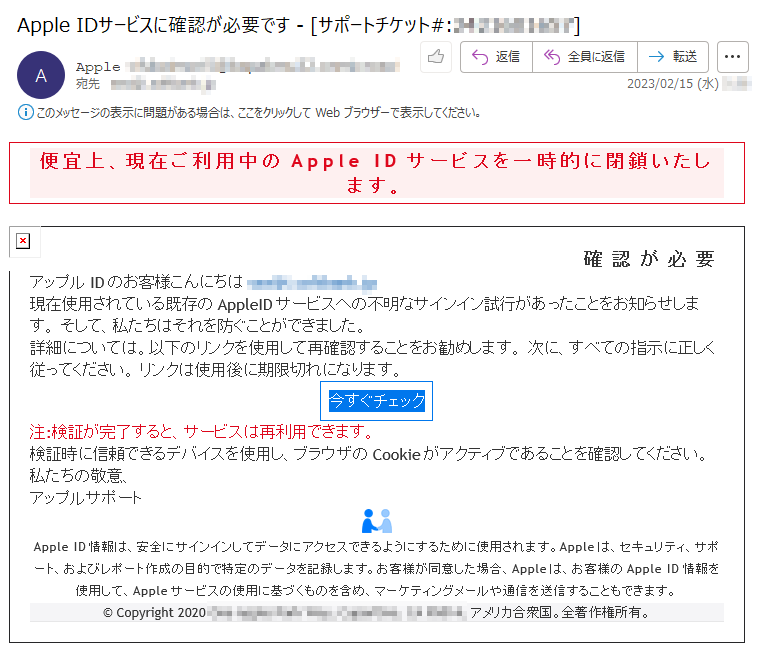Click the © Copyright 2020 footer text
Viewport: 761px width, 659px height.
pyautogui.click(x=154, y=612)
